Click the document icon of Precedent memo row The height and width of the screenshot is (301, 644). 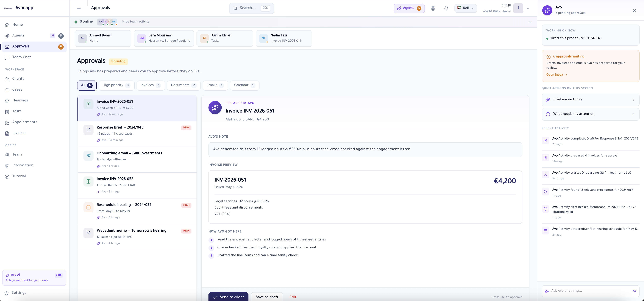point(88,233)
